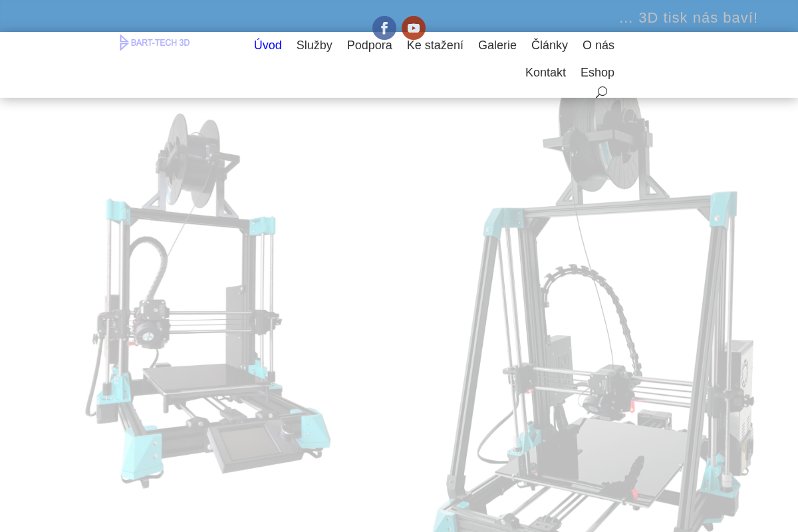Open the Kontakt page
The image size is (798, 532).
tap(545, 72)
